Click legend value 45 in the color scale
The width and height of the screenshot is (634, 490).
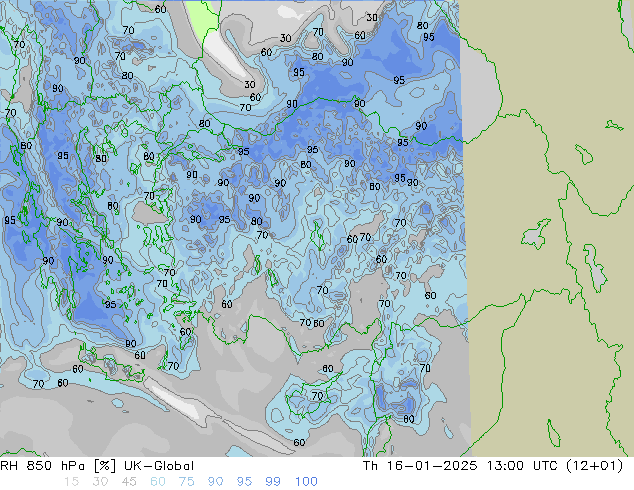(129, 482)
